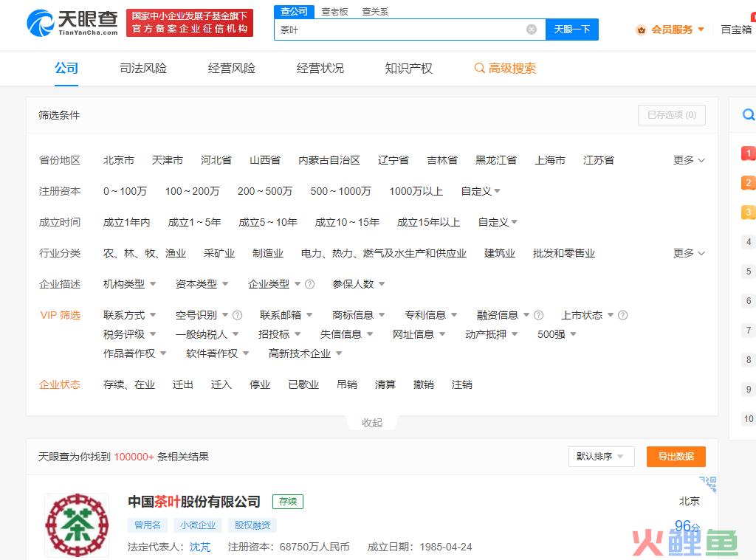
Task: Open the 百宝箱 toolbox link
Action: point(736,30)
